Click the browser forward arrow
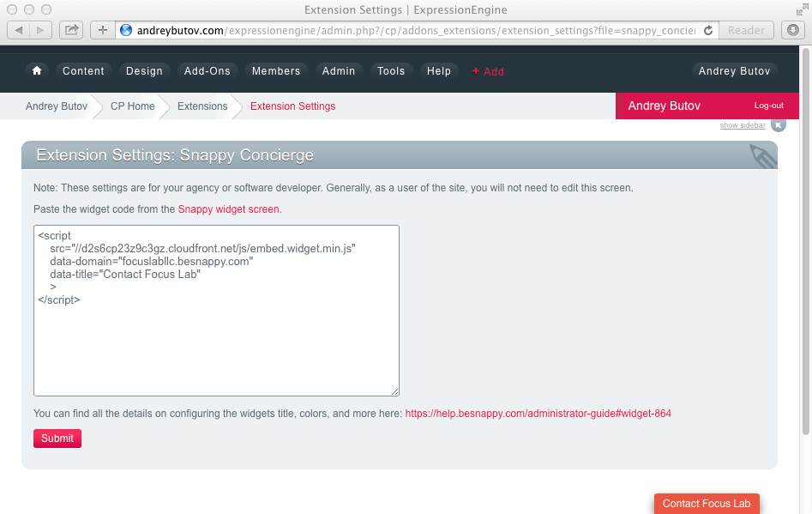Image resolution: width=812 pixels, height=514 pixels. click(x=40, y=30)
